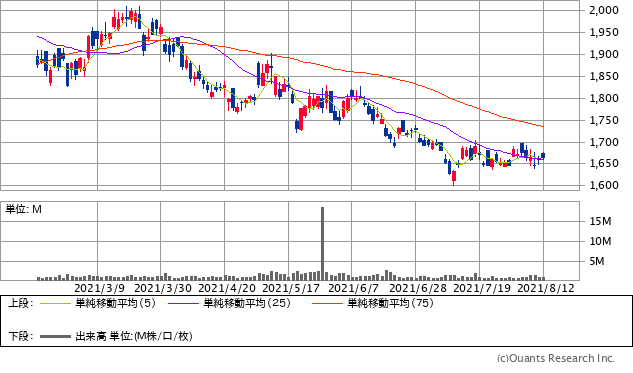Click the 1,850 price axis label
The height and width of the screenshot is (373, 633).
(604, 76)
